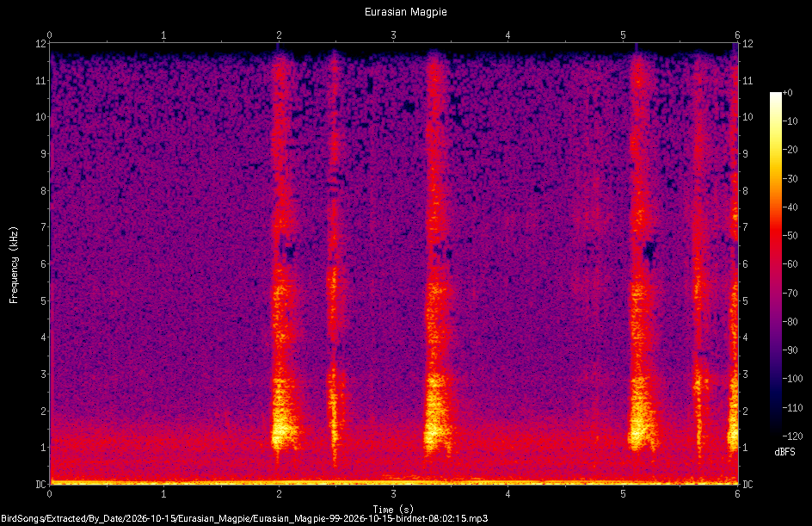
Task: Click the right frequency axis "12" label
Action: 747,44
